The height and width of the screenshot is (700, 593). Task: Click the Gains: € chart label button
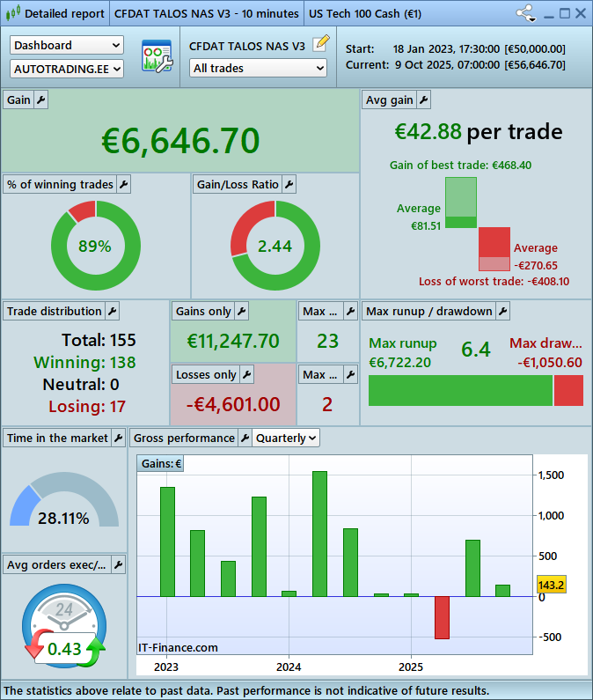(160, 464)
